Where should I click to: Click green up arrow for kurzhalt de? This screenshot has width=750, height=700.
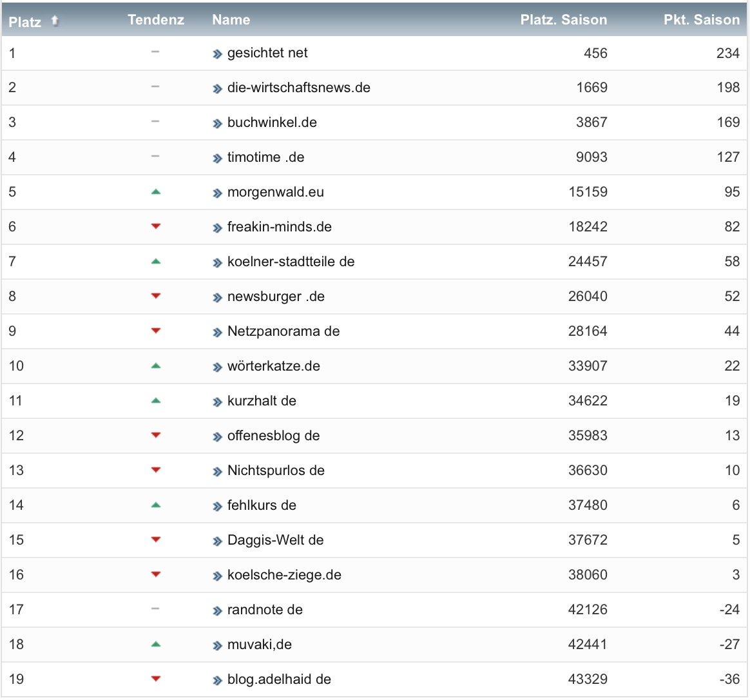coord(155,400)
